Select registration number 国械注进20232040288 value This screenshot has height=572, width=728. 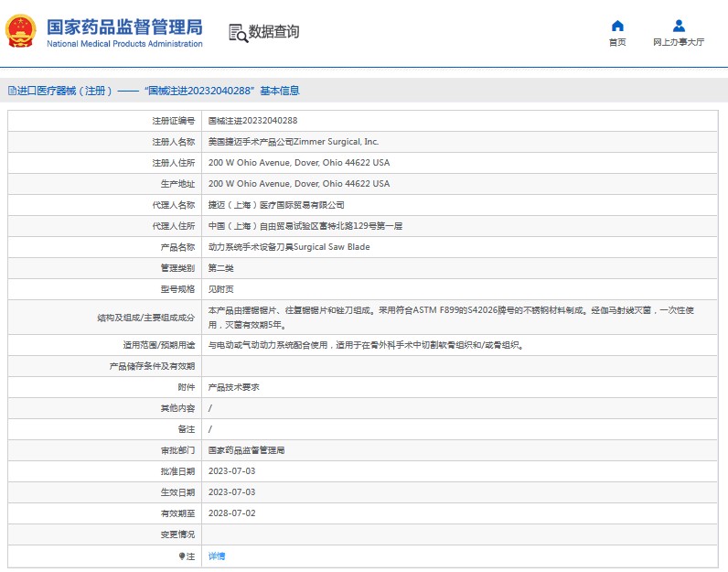coord(252,121)
